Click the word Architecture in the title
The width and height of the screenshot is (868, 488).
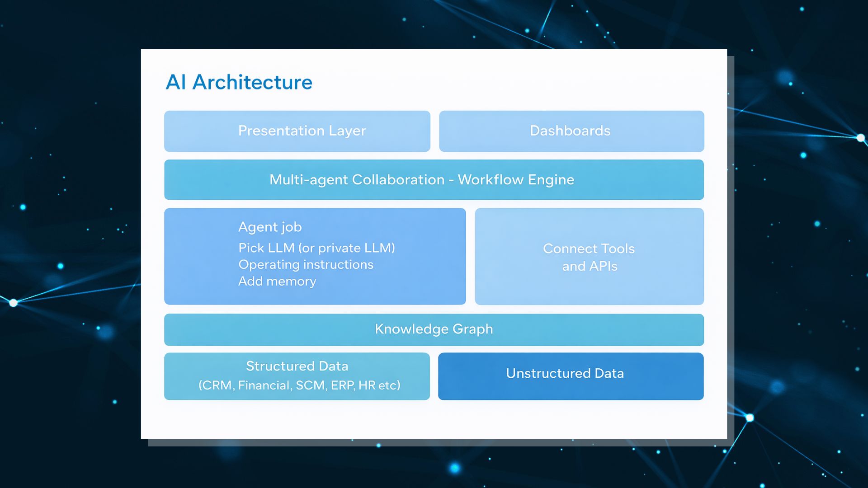pyautogui.click(x=252, y=82)
